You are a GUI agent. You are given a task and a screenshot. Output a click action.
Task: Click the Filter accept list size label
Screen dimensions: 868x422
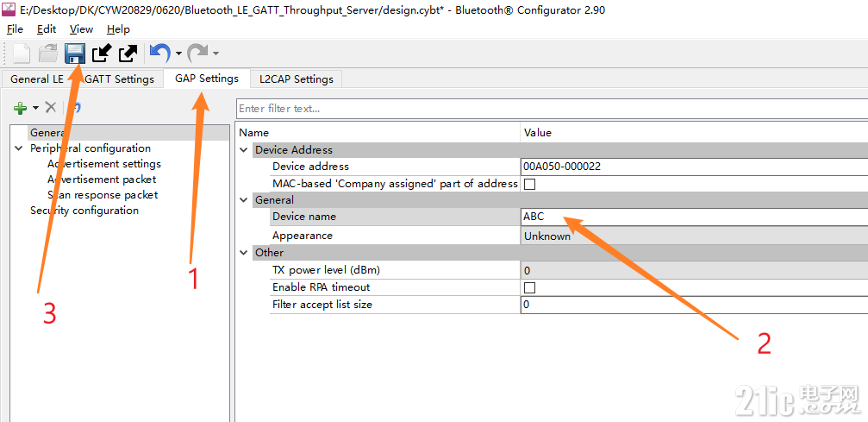coord(322,305)
